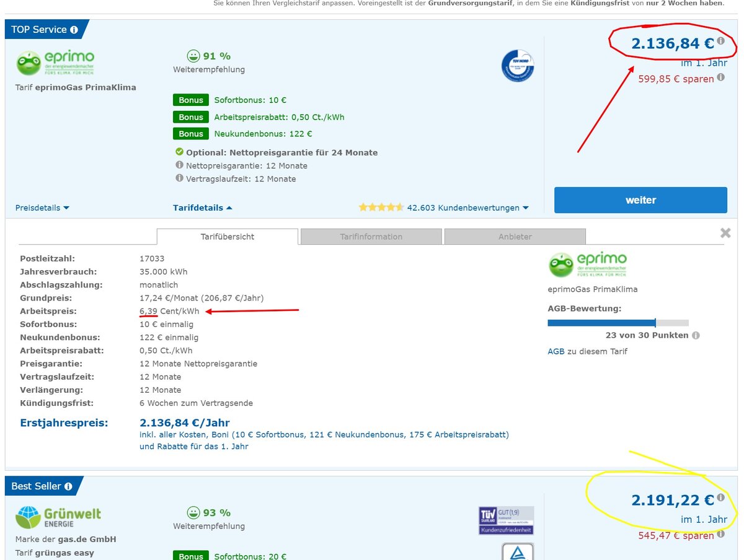Screen dimensions: 744x560
Task: Click the Arbeitspreisrabatt Bonus badge
Action: point(191,117)
